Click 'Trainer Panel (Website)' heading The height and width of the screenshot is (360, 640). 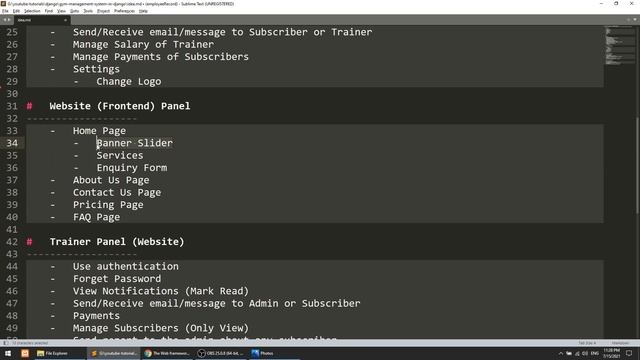[x=117, y=242]
